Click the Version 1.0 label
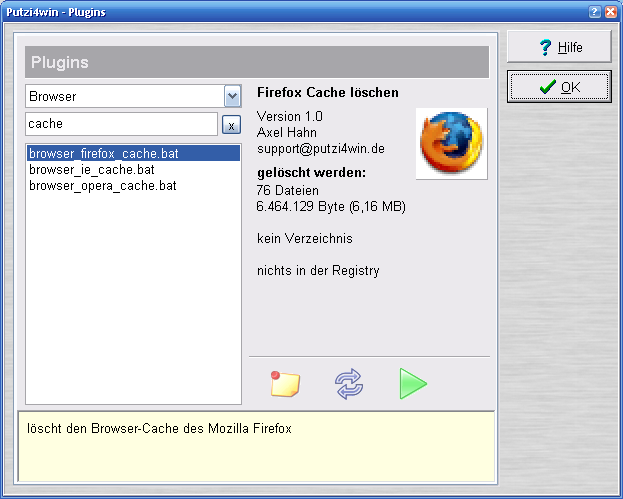The width and height of the screenshot is (623, 499). tap(290, 116)
